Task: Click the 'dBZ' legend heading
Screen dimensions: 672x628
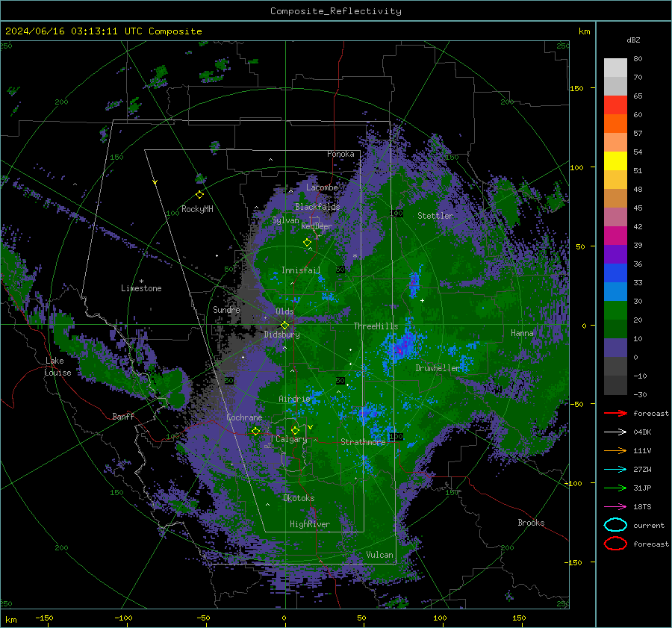Action: point(633,40)
